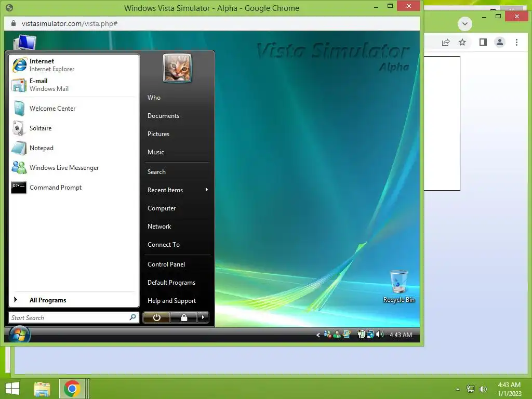Open the Who user folder

[x=154, y=97]
